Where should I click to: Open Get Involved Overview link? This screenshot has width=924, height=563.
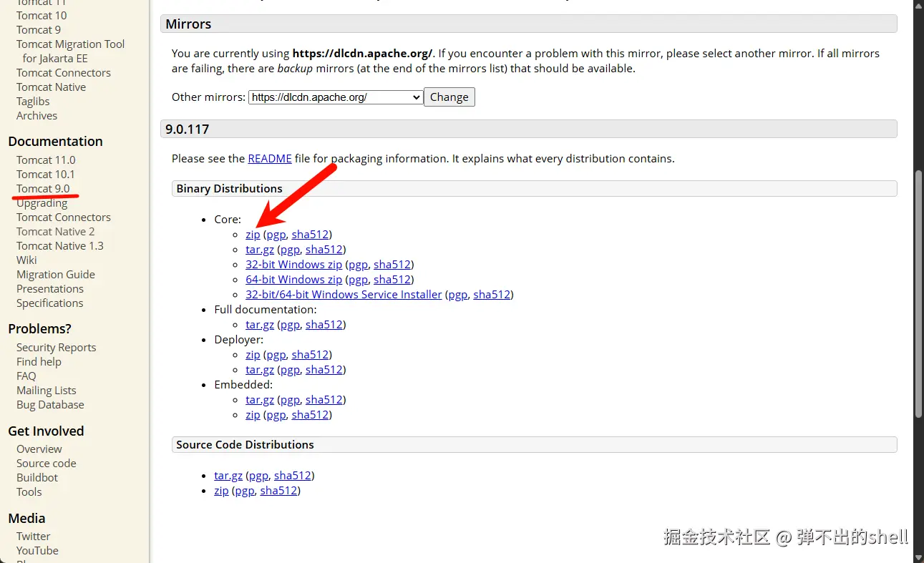click(x=39, y=449)
